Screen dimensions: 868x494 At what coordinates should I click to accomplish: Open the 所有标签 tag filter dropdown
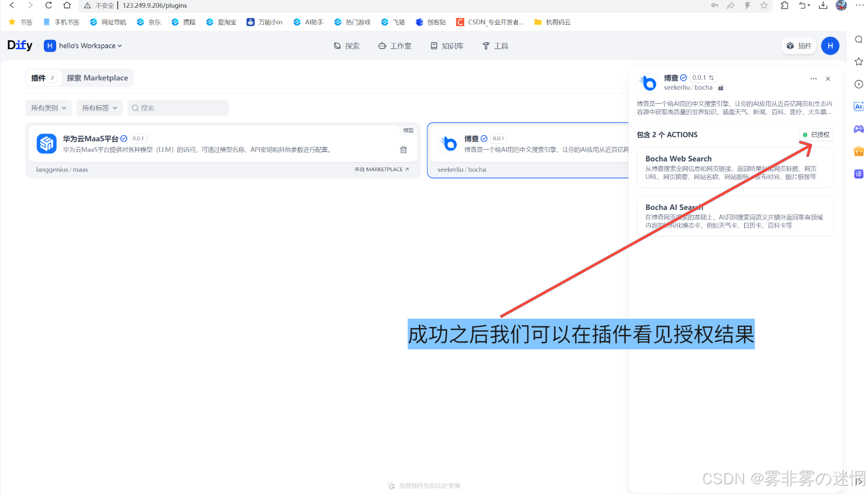[x=100, y=108]
